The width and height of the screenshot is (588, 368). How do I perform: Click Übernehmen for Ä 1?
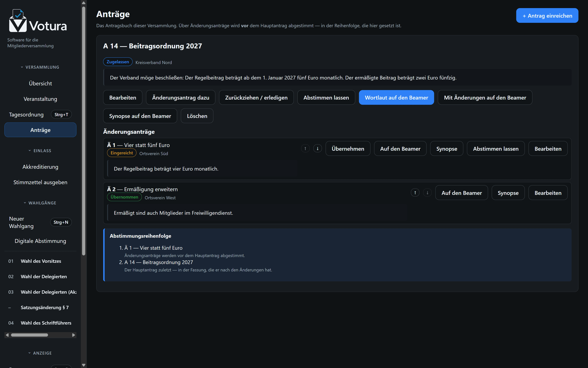pos(348,148)
